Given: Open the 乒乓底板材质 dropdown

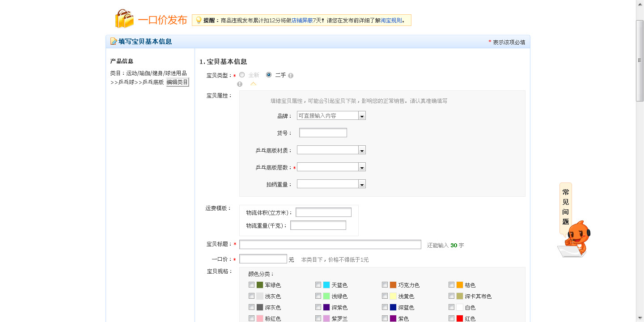Looking at the screenshot, I should tap(362, 150).
